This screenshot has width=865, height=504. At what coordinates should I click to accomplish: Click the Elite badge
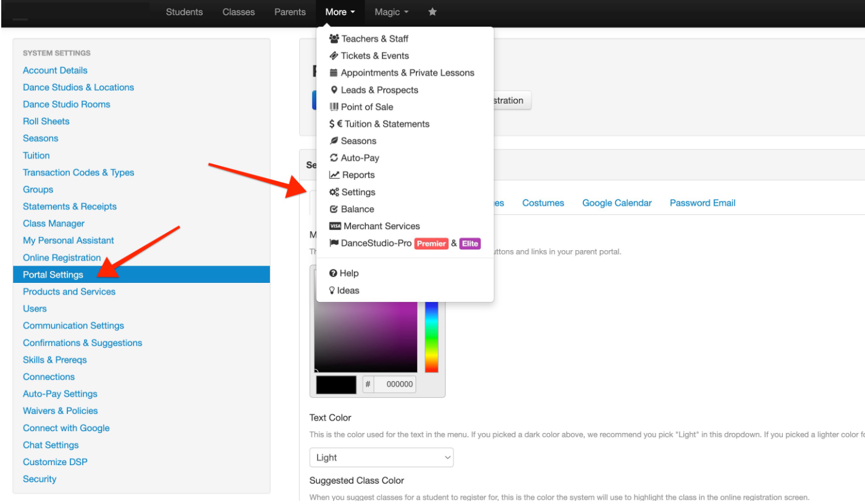[x=470, y=243]
